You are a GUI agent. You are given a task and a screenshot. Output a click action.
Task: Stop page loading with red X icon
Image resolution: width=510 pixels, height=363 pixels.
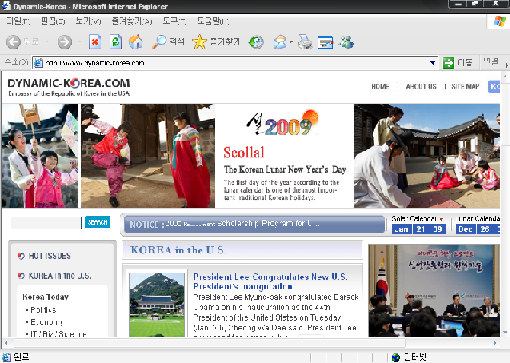point(95,42)
